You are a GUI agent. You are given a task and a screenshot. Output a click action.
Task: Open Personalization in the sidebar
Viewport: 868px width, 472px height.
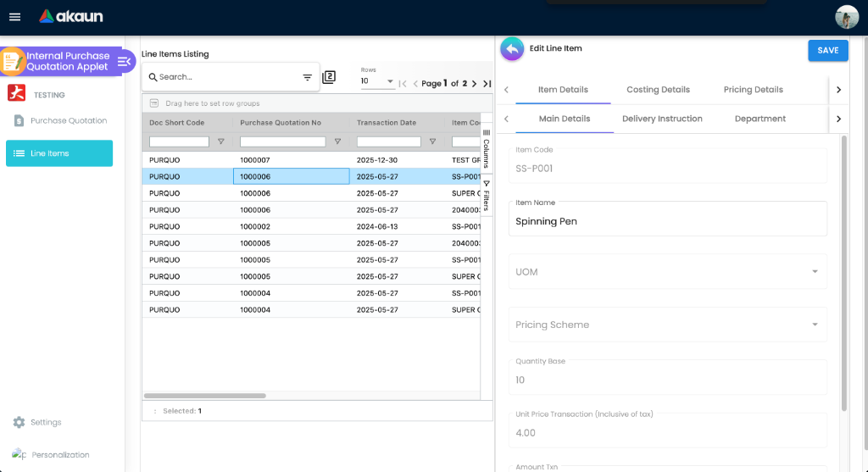[60, 455]
